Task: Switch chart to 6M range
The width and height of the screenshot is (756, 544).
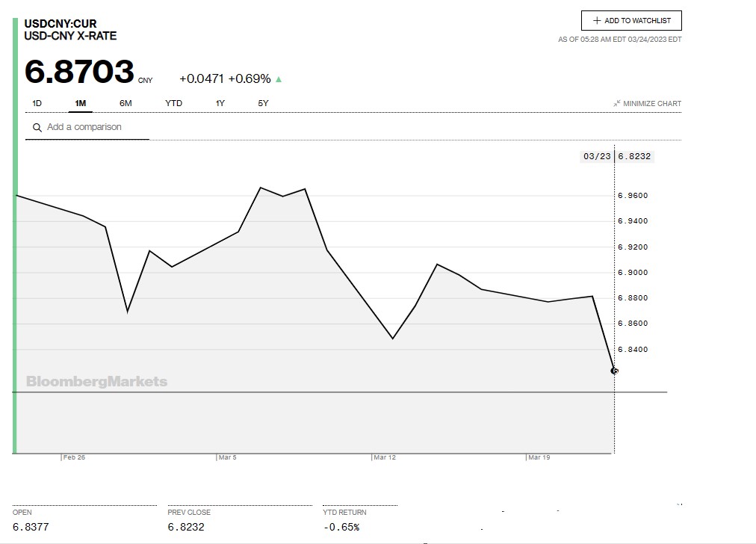Action: pyautogui.click(x=126, y=103)
